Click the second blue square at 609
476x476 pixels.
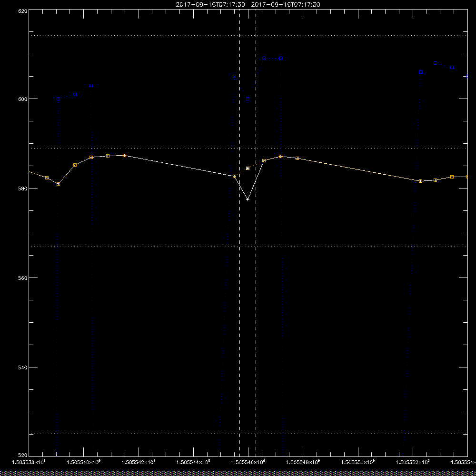280,58
